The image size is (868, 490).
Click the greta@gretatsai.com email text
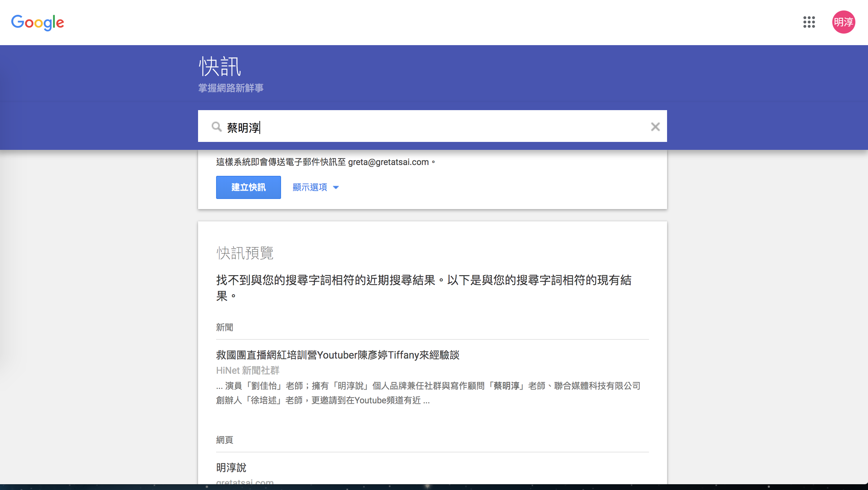(388, 162)
